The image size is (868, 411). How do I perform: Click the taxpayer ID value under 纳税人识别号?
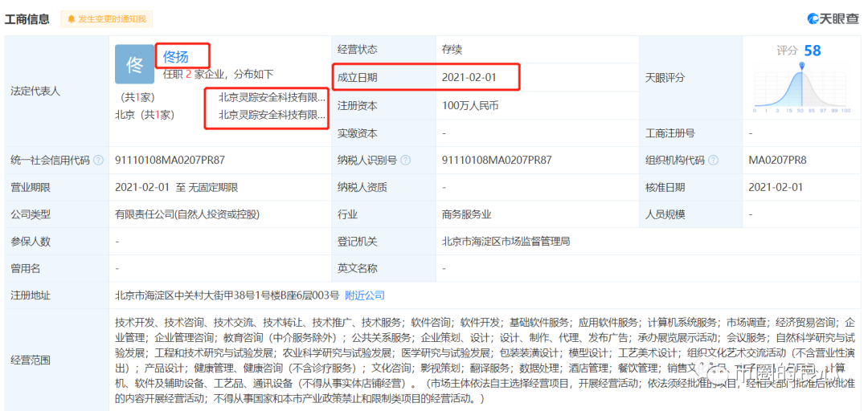click(497, 161)
